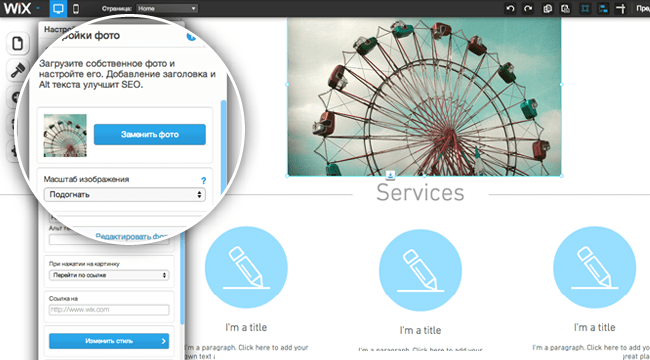
Task: Click the Services heading
Action: point(420,192)
